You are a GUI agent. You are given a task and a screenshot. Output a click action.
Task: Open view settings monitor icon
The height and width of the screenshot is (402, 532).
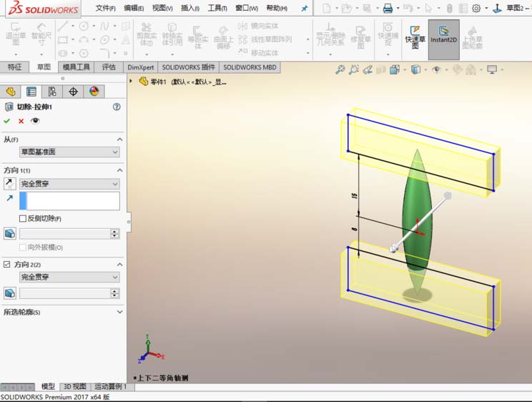coord(492,69)
